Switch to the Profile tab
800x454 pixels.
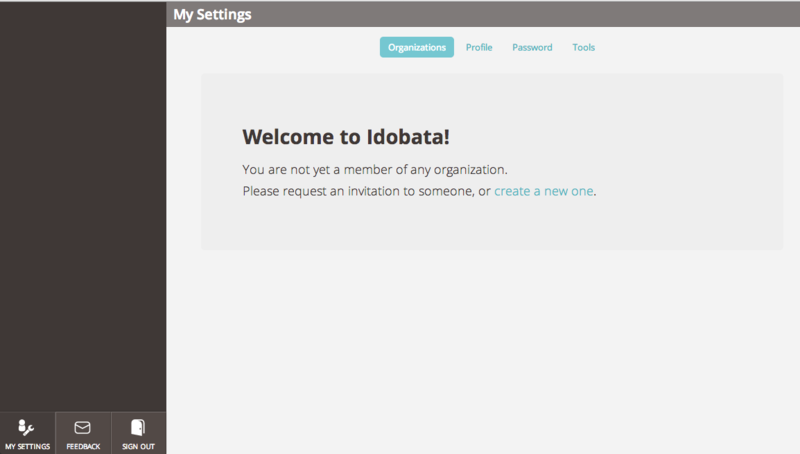479,47
